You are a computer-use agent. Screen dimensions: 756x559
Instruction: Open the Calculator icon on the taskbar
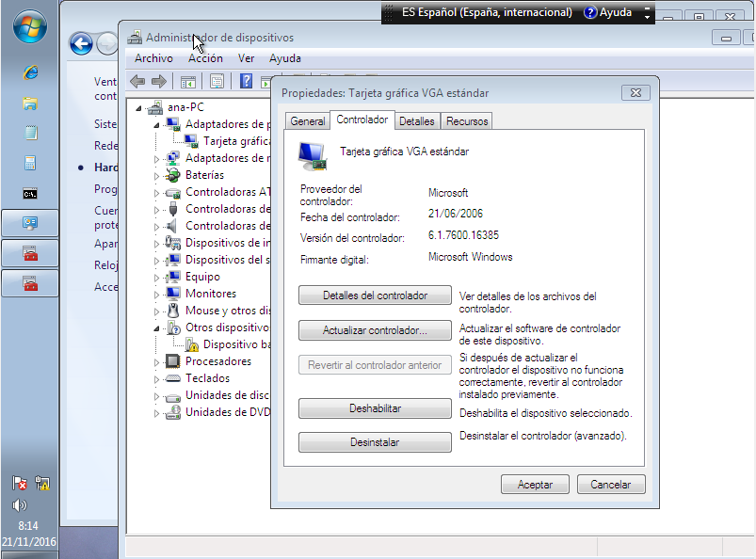pos(30,164)
